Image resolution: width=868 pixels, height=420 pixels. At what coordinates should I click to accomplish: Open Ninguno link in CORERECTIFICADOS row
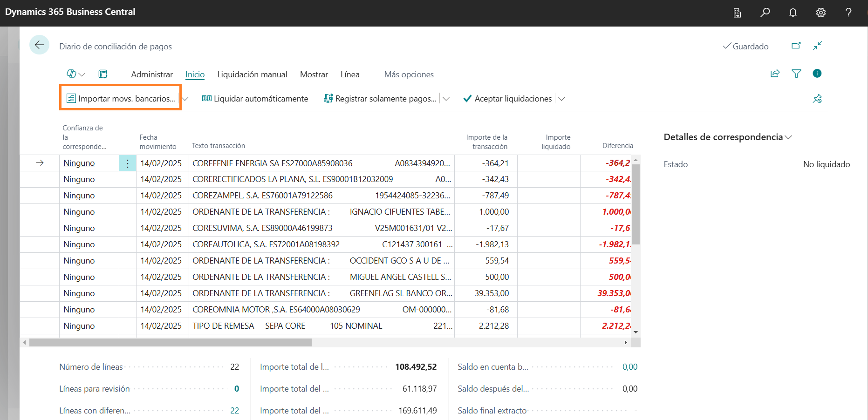(x=79, y=179)
